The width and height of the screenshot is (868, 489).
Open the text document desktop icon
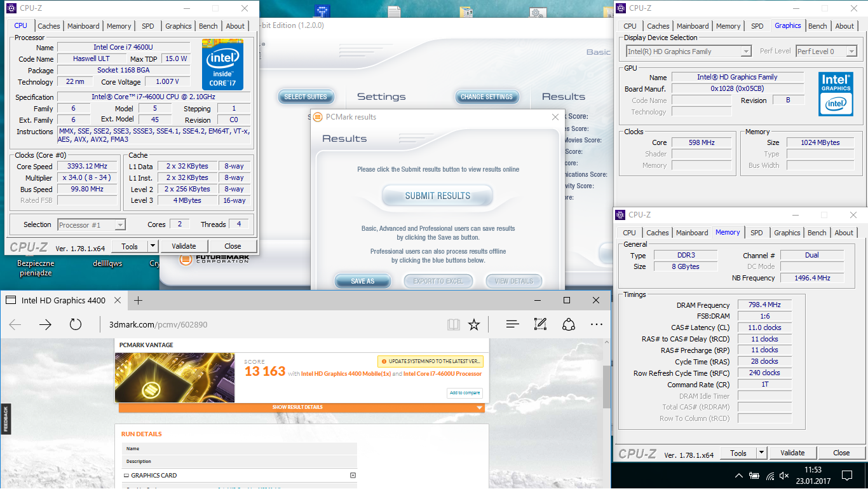[394, 11]
